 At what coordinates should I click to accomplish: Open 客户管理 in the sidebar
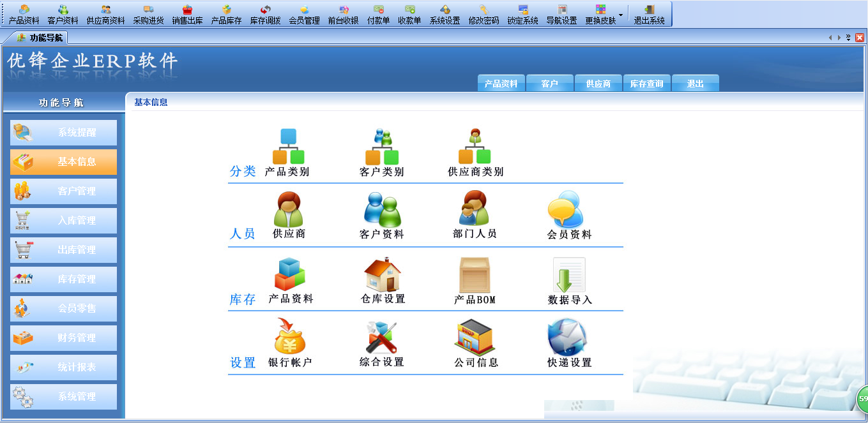pyautogui.click(x=64, y=191)
